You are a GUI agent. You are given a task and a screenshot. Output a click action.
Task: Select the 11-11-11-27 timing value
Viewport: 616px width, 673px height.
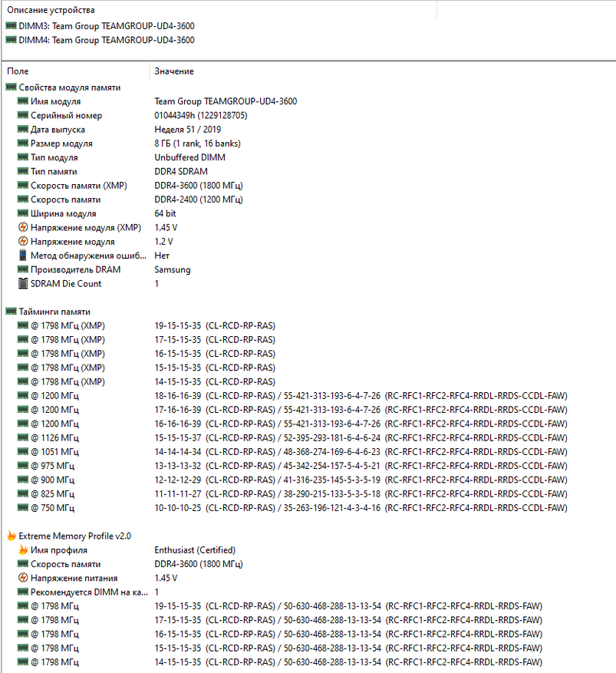coord(178,494)
